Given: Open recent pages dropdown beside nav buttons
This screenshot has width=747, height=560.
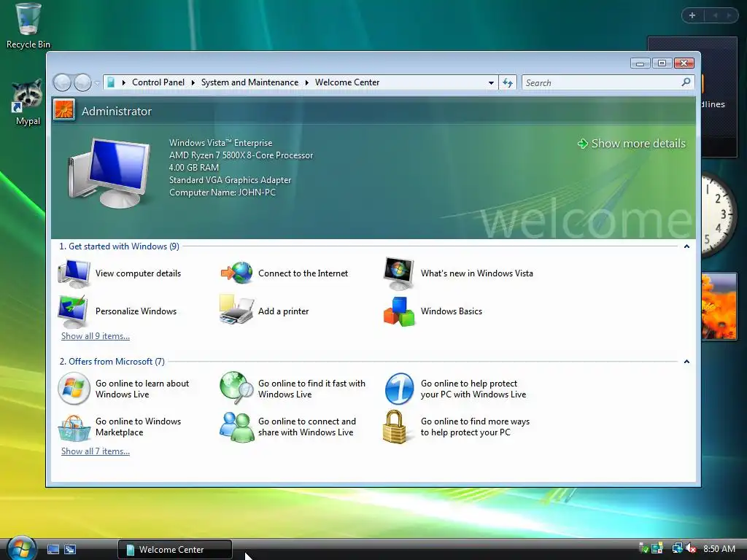Looking at the screenshot, I should [x=97, y=83].
